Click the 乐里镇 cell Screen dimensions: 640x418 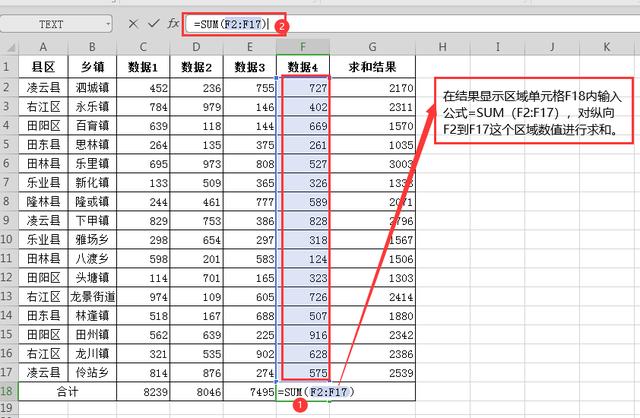[92, 164]
